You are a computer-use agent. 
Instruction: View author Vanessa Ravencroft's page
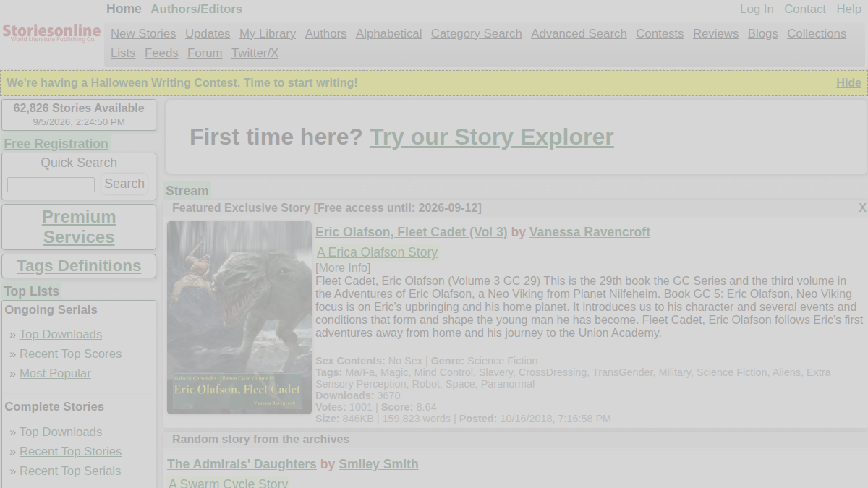click(x=590, y=232)
